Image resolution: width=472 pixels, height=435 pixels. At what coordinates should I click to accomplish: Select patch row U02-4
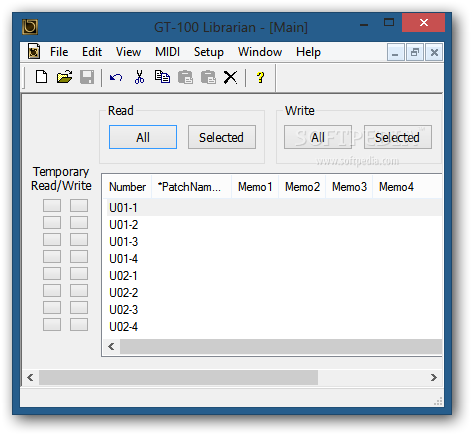(x=273, y=327)
